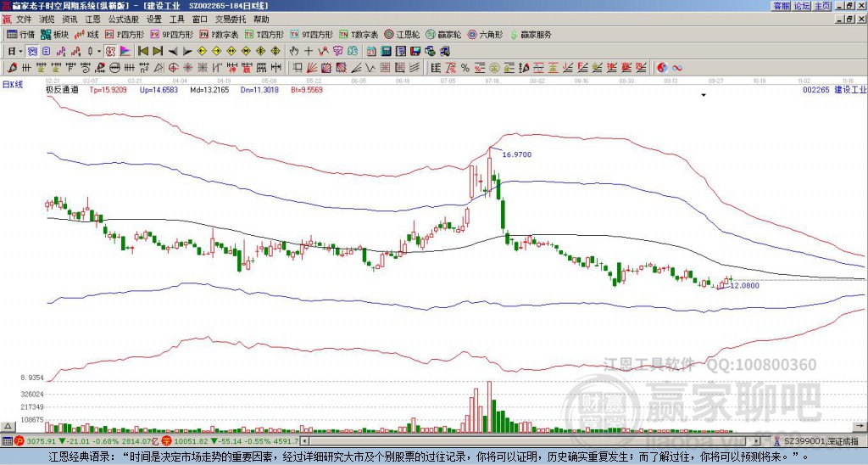Open the calculator icon
Image resolution: width=868 pixels, height=465 pixels.
point(386,52)
